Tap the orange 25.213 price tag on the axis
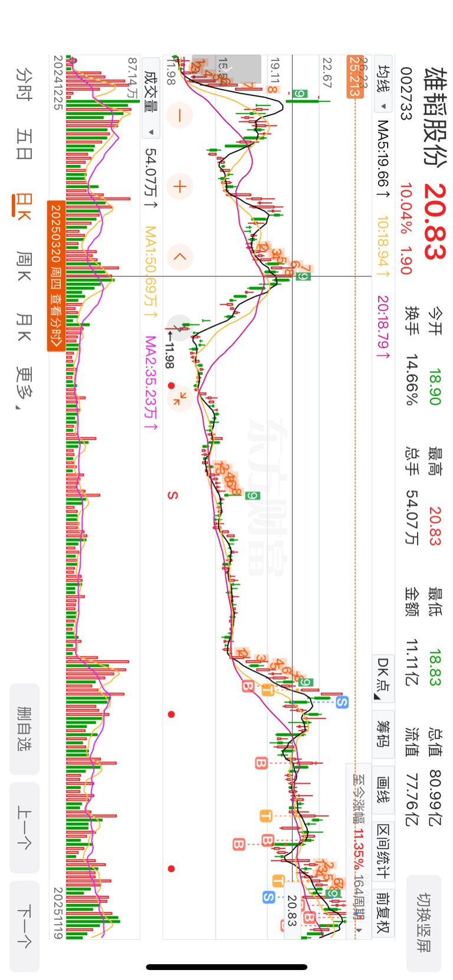This screenshot has height=980, width=453. (354, 77)
